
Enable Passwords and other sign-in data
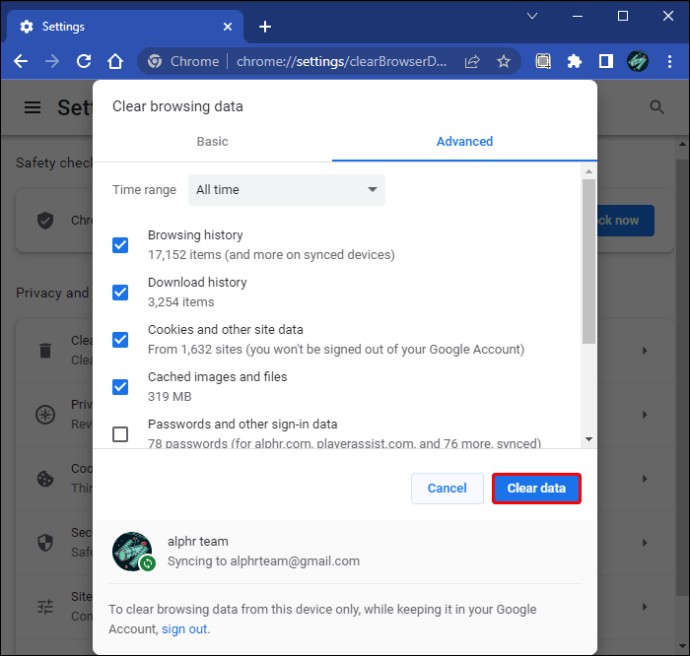[120, 434]
